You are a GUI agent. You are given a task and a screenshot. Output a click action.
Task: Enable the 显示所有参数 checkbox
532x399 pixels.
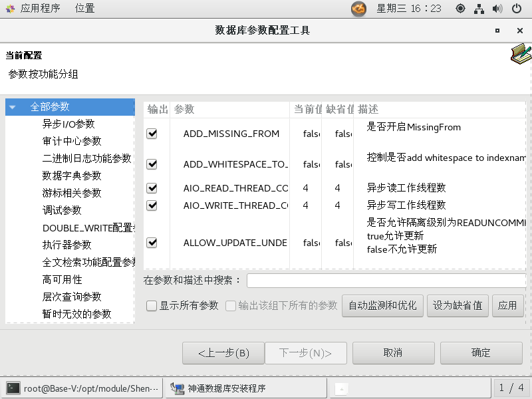coord(152,306)
